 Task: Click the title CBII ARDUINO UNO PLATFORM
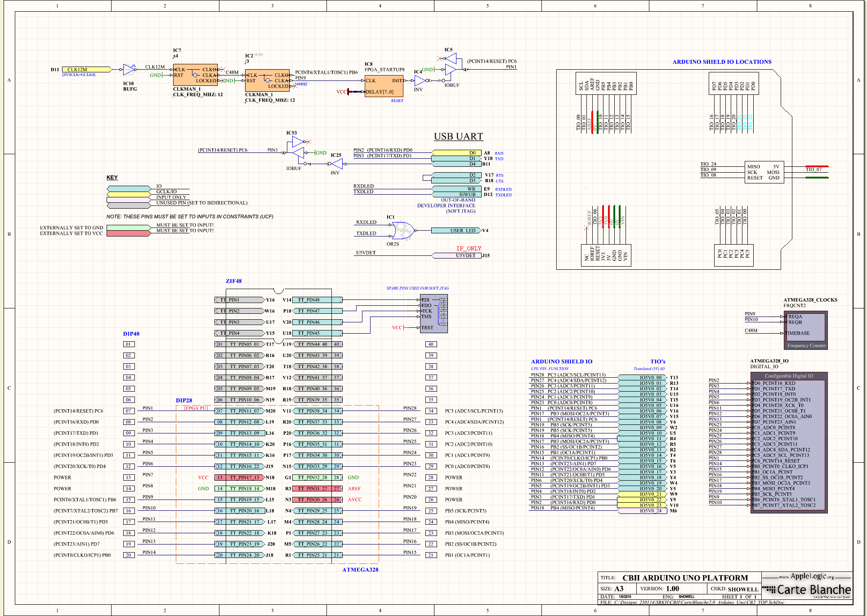coord(685,578)
